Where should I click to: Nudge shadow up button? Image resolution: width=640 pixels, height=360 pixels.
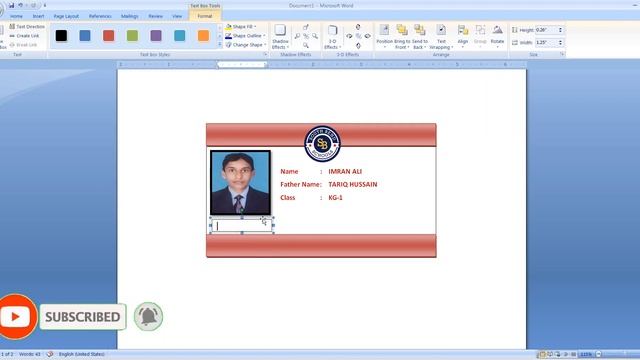tap(306, 27)
